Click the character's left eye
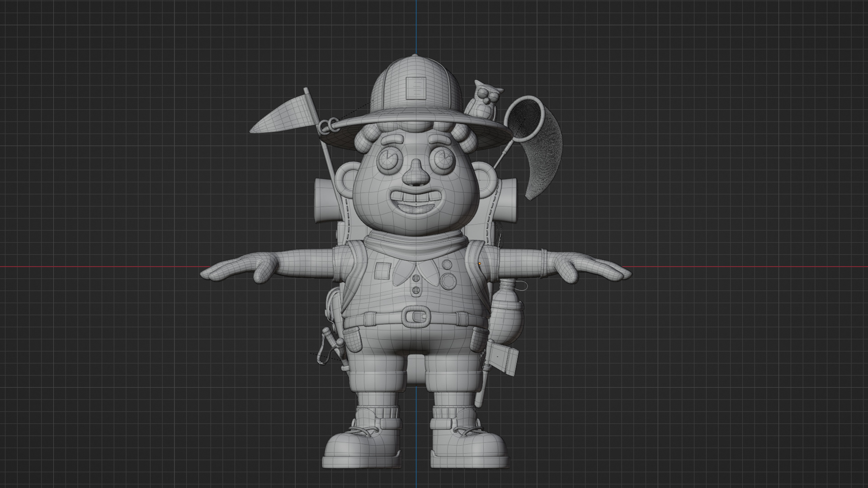Screen dimensions: 868x488 (x=388, y=160)
